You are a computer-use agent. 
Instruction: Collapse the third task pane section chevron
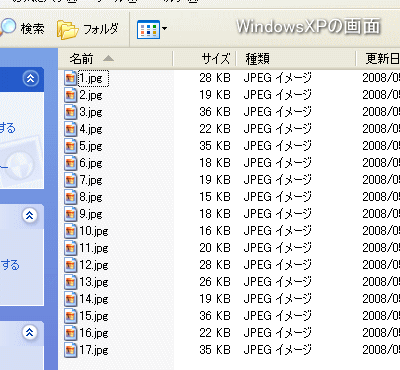click(x=30, y=332)
